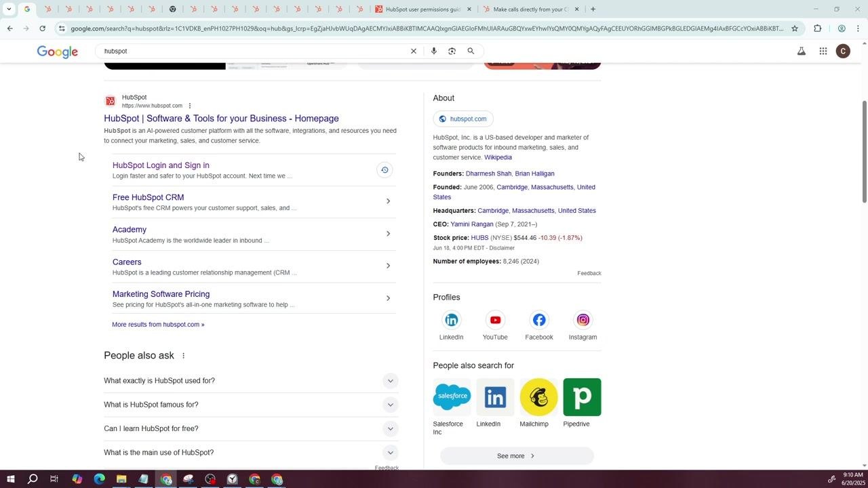Click the chevron beside Marketing Software Pricing
The width and height of the screenshot is (868, 488).
(388, 298)
